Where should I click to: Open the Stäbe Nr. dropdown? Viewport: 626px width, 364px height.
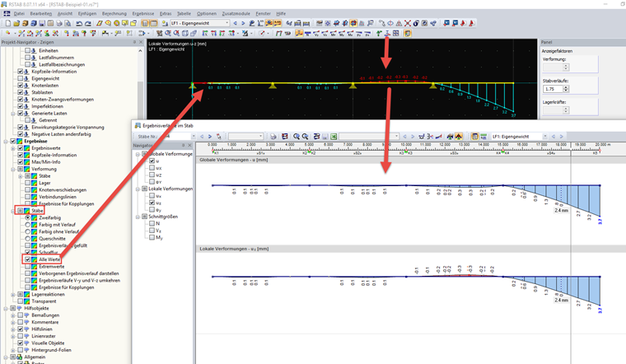pos(194,137)
